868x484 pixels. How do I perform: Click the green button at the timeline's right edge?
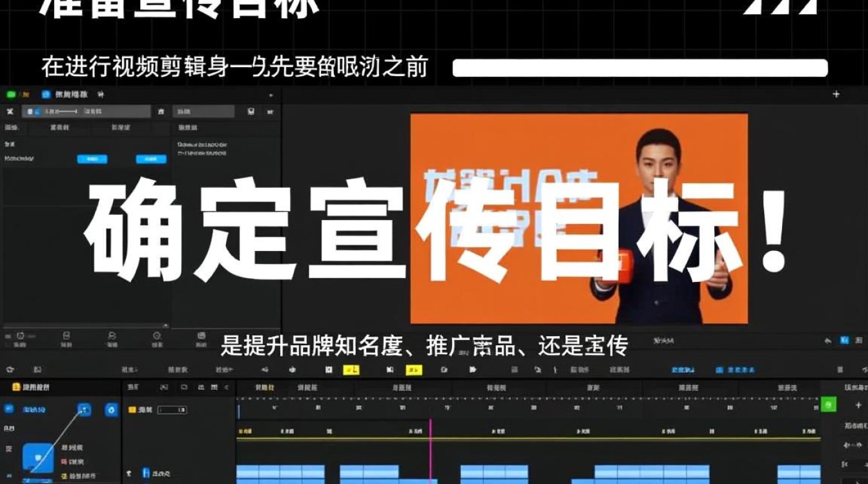[829, 405]
